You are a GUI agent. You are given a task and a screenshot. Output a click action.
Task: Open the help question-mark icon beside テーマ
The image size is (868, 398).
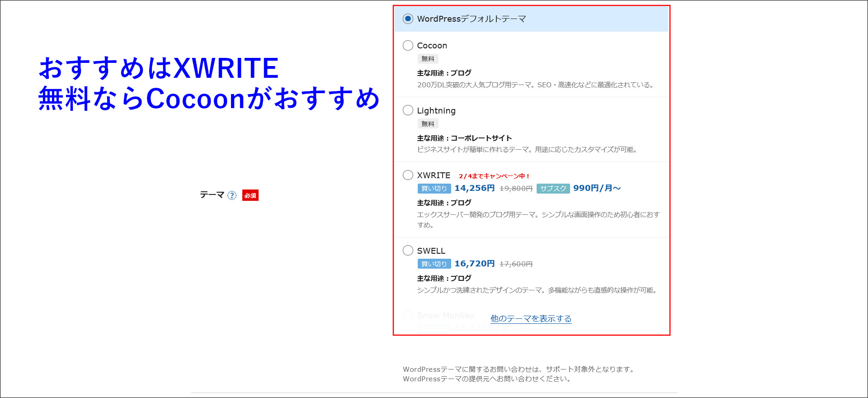[232, 195]
